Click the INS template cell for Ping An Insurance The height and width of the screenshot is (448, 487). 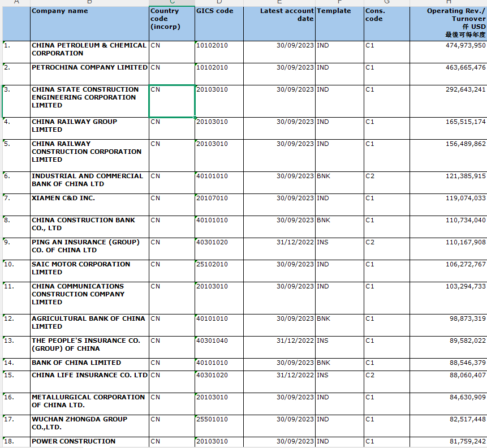[339, 243]
